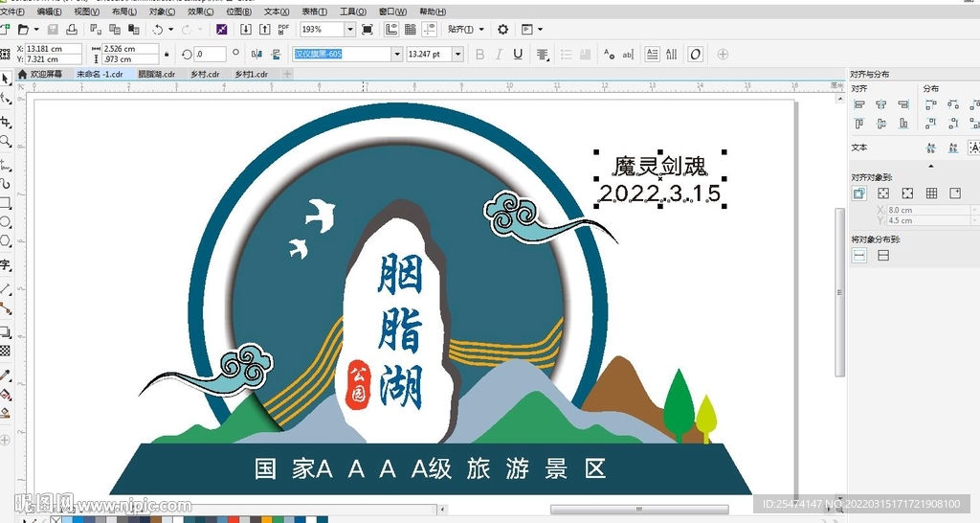
Task: Click the object width field (2.526 cm)
Action: [130, 49]
